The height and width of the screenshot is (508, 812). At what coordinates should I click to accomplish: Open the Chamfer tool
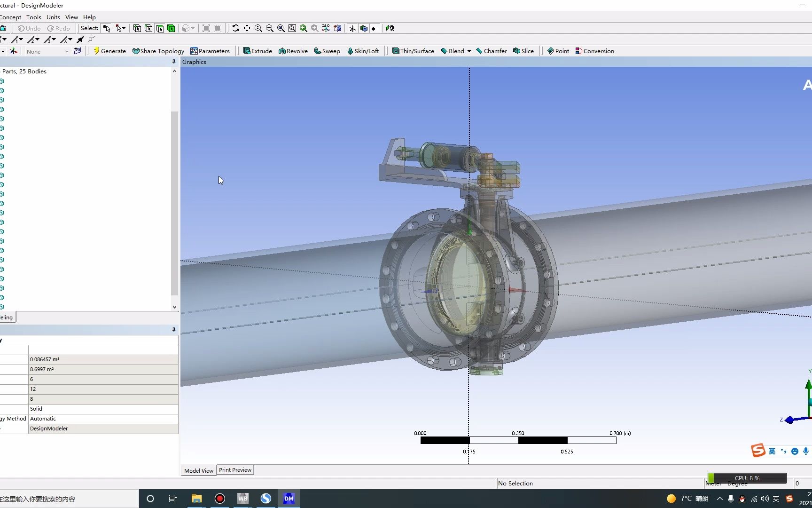[492, 51]
